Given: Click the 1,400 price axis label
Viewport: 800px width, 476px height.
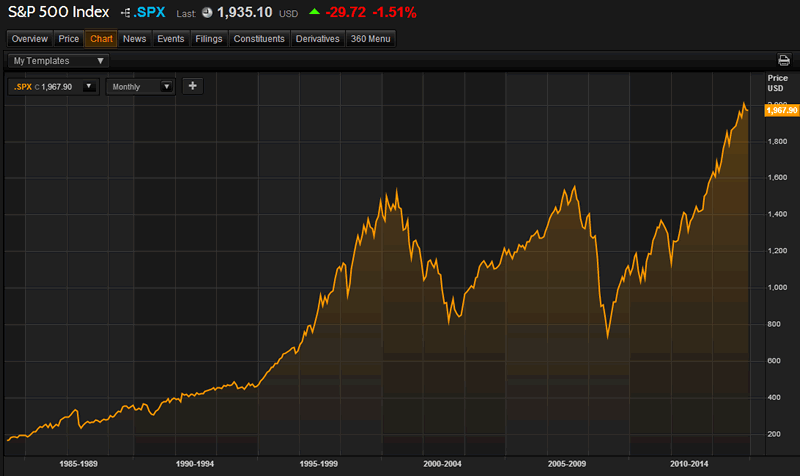Looking at the screenshot, I should 778,214.
